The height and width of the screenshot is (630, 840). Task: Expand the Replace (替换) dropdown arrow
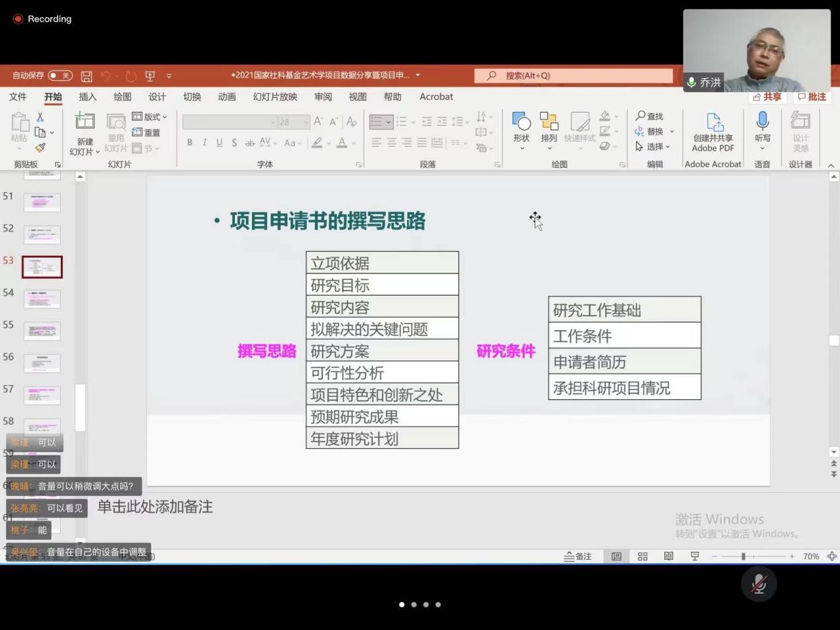(672, 131)
